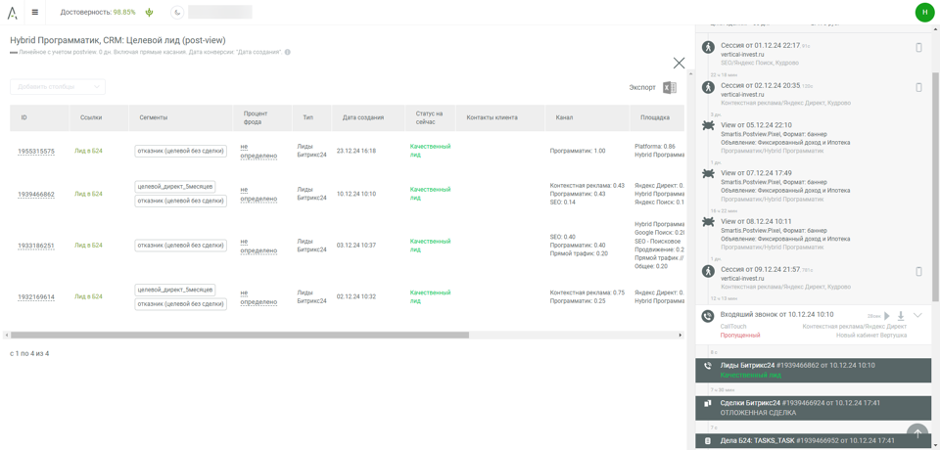Click the green user avatar
This screenshot has width=941, height=452.
click(924, 12)
